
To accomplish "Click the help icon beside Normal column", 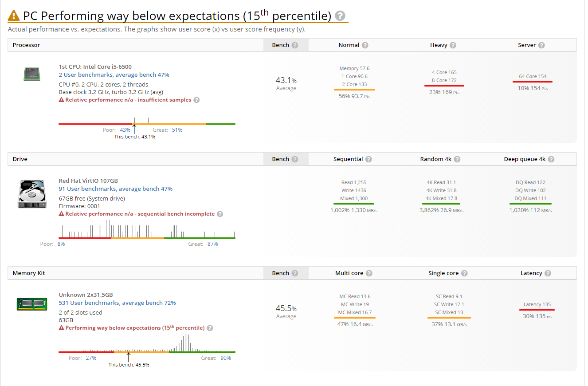I will coord(365,45).
